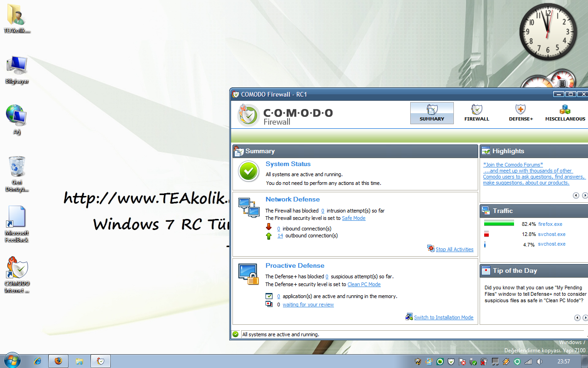Open the waiting for your review link
588x368 pixels.
308,305
